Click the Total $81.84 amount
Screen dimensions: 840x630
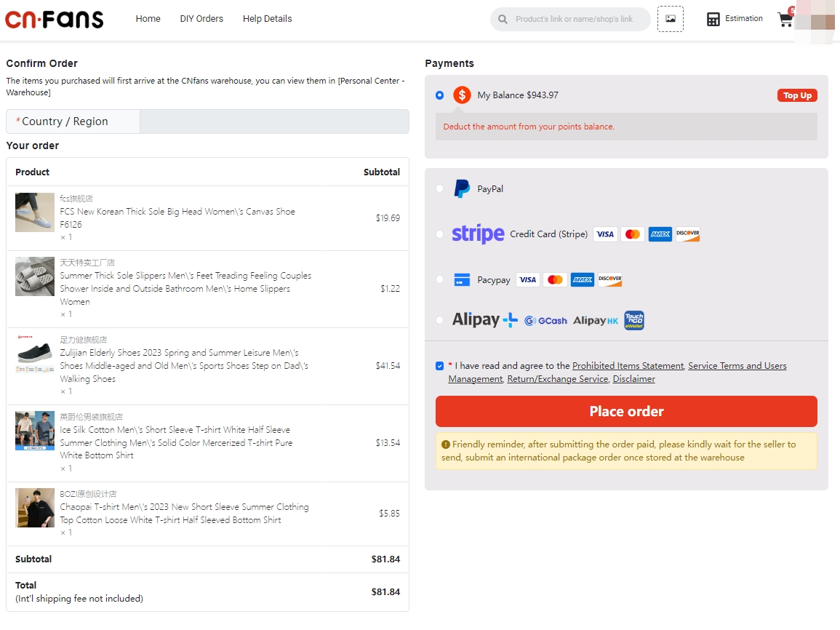[x=385, y=592]
